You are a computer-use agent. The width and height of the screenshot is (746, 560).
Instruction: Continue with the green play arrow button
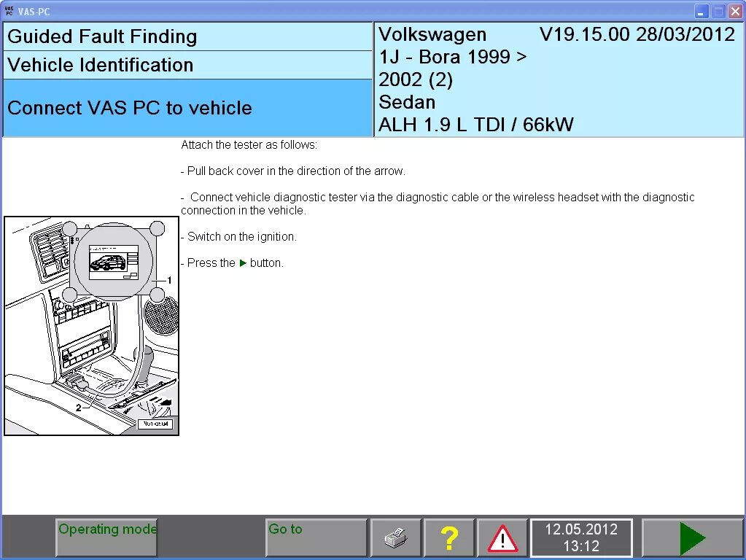tap(692, 537)
